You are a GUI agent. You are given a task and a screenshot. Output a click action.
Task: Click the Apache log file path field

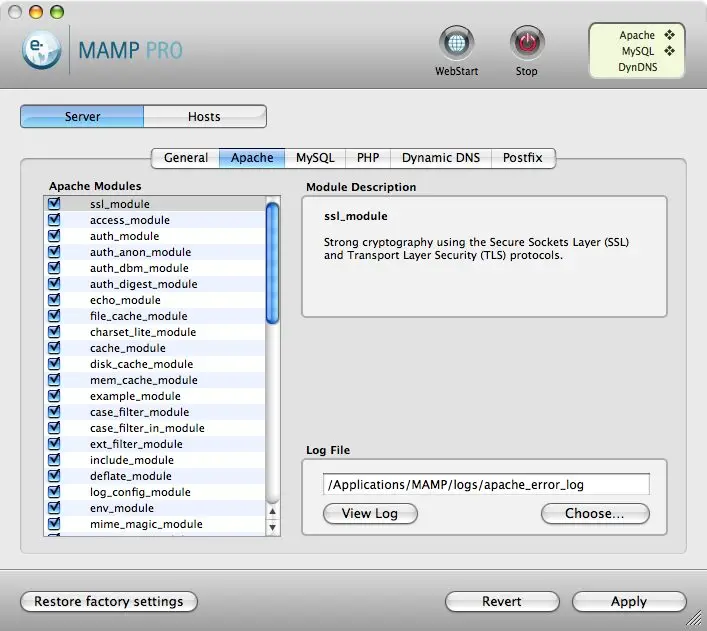(x=486, y=484)
